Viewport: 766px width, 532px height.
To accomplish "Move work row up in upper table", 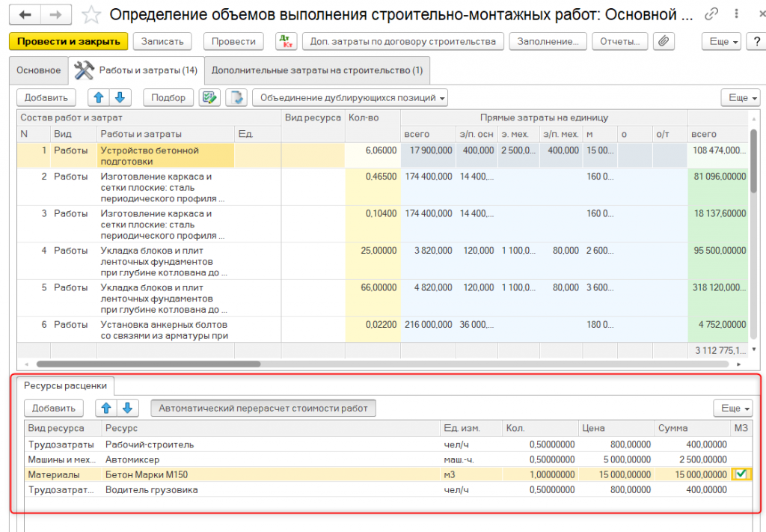I will 99,97.
